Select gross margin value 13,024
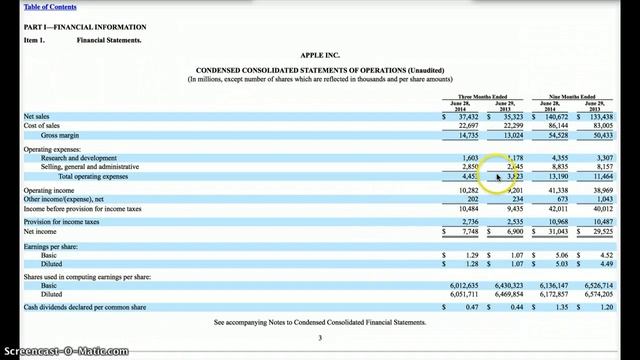Image resolution: width=640 pixels, height=360 pixels. [x=513, y=136]
